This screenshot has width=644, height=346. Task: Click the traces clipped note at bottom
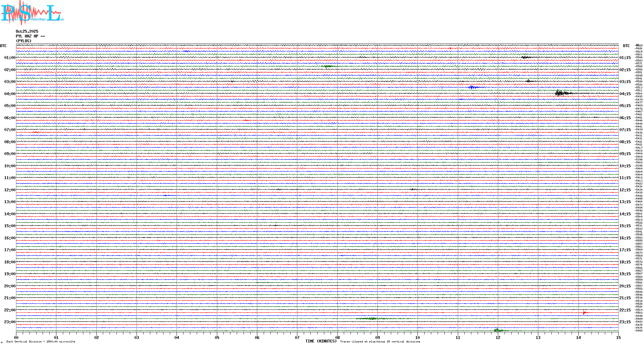point(380,342)
